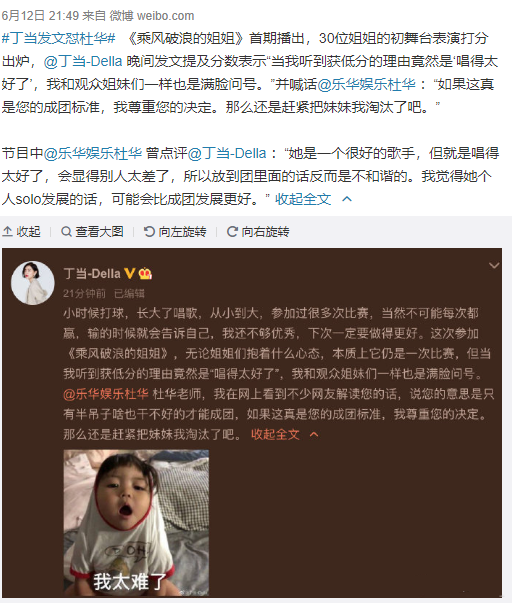Viewport: 512px width, 603px height.
Task: Rotate image left using 向左旋转 icon
Action: 149,232
